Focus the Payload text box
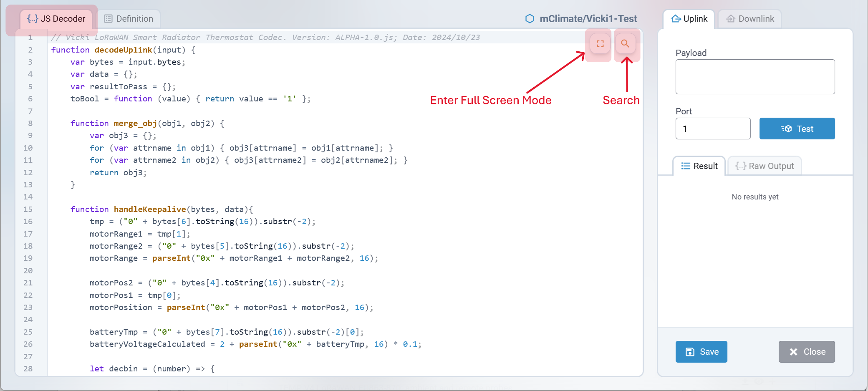 tap(754, 77)
